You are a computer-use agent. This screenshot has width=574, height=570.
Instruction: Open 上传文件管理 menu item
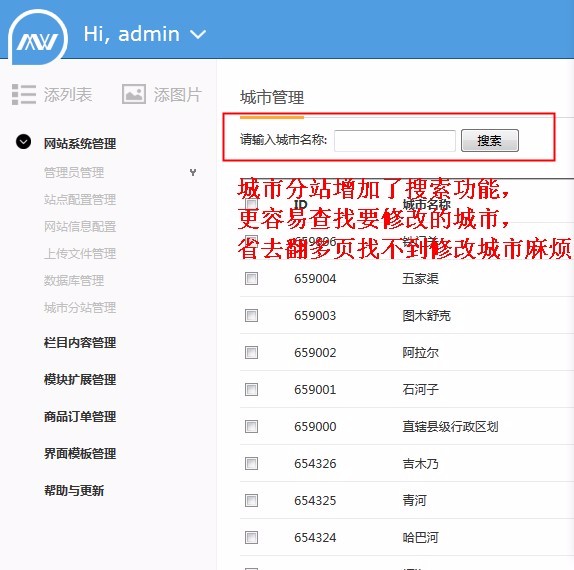(x=80, y=254)
